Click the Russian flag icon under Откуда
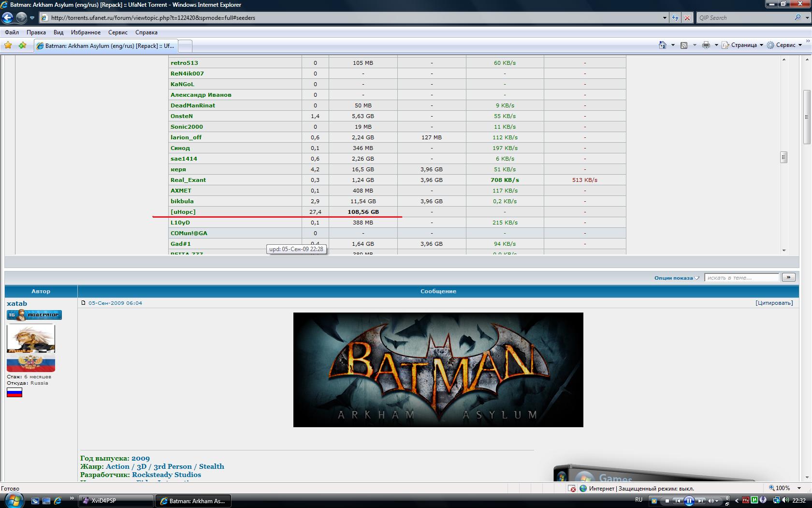Image resolution: width=812 pixels, height=508 pixels. click(14, 392)
